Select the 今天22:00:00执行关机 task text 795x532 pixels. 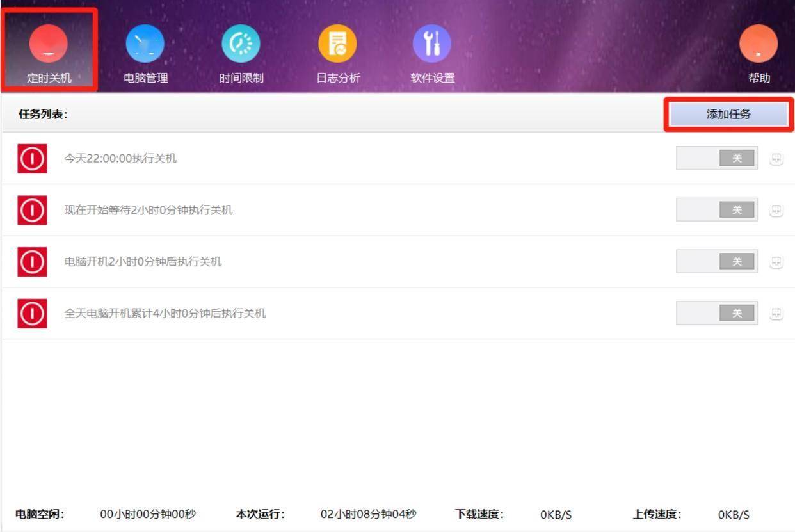click(120, 159)
